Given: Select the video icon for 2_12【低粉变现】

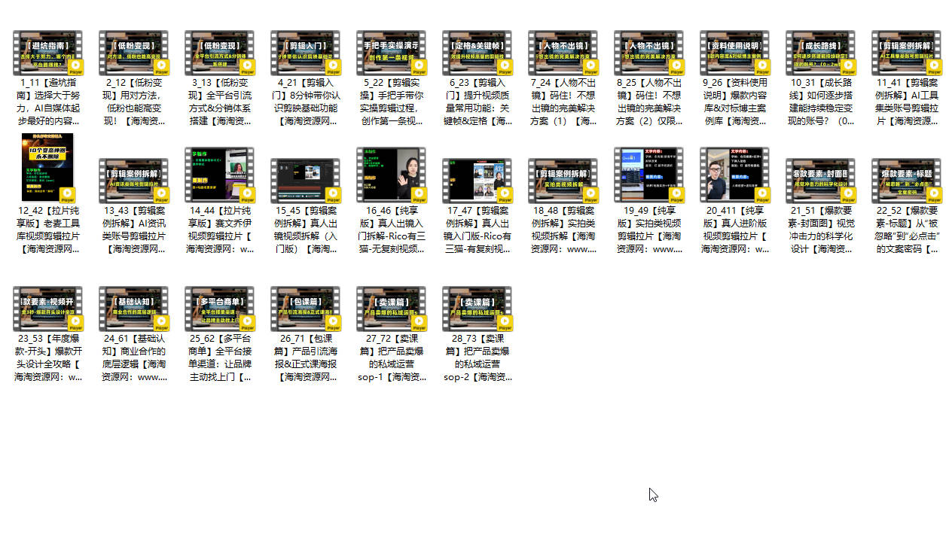Looking at the screenshot, I should pyautogui.click(x=134, y=53).
